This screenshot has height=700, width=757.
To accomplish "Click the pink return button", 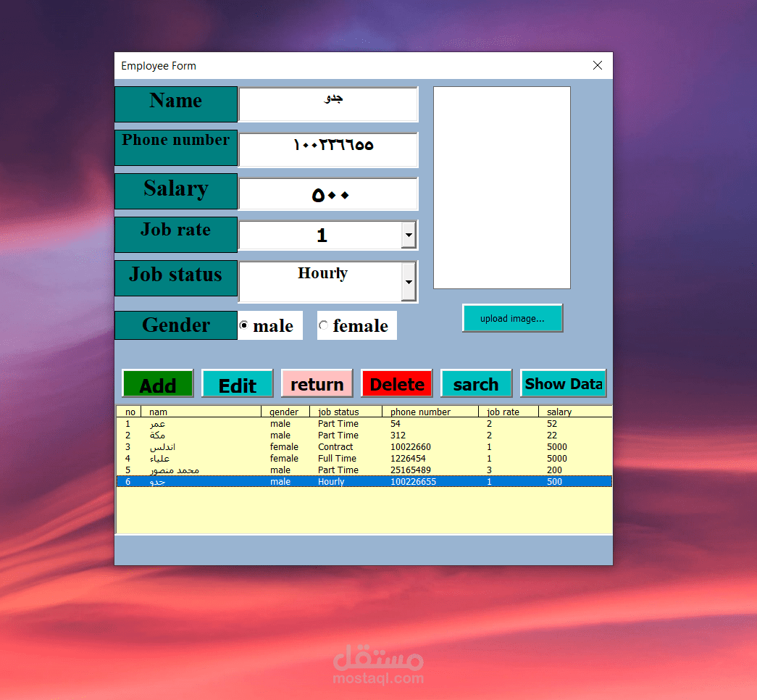I will [317, 383].
